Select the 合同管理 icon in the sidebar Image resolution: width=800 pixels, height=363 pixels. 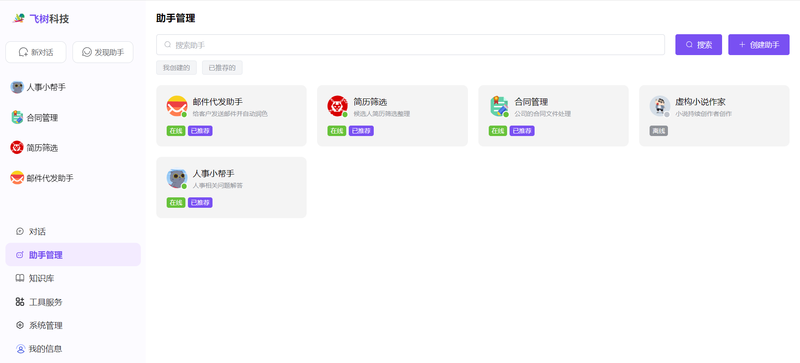click(x=17, y=117)
